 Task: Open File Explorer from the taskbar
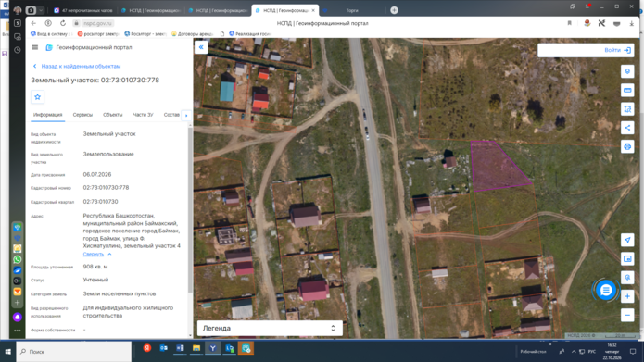click(196, 348)
